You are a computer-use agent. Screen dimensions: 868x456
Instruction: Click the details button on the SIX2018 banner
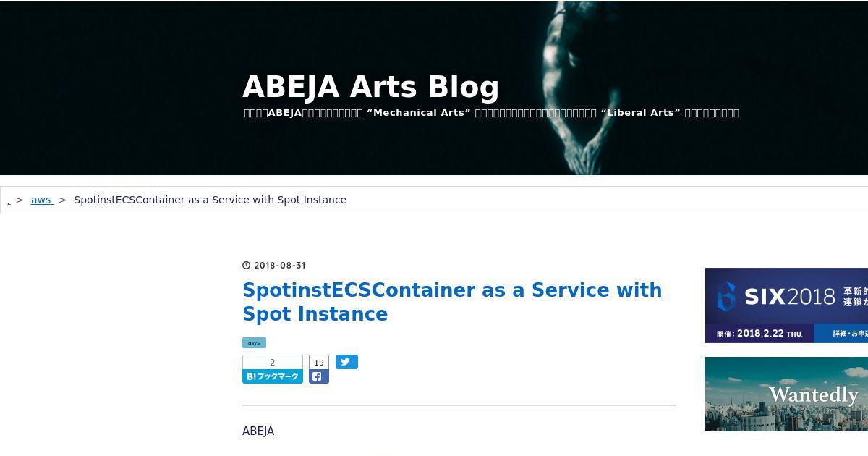[841, 334]
